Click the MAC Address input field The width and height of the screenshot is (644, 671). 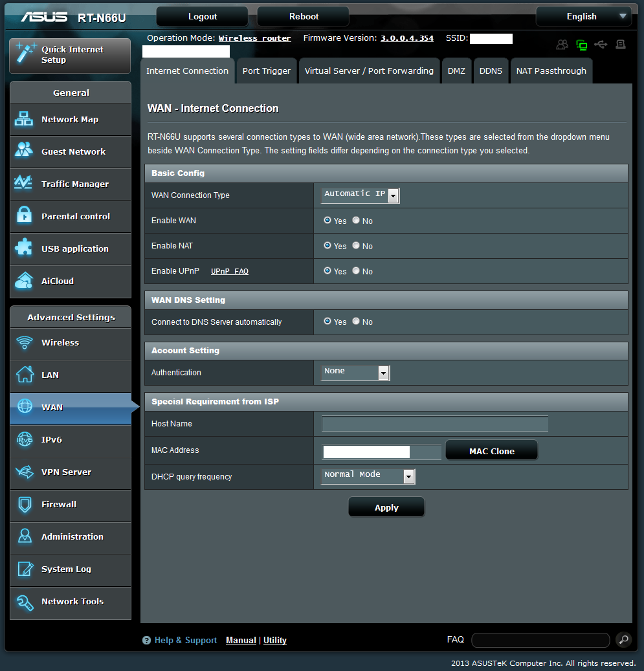point(381,452)
